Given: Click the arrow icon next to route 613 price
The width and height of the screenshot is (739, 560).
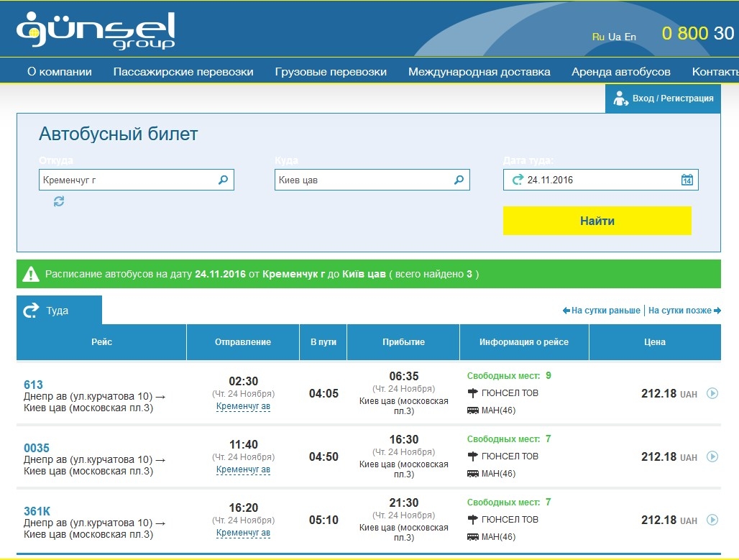Looking at the screenshot, I should [x=712, y=393].
